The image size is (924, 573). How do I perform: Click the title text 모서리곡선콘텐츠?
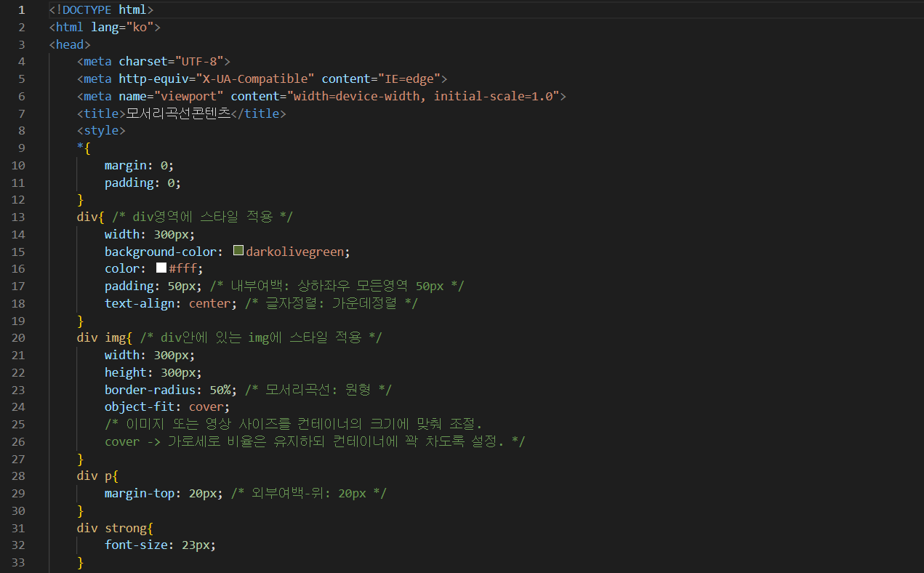[x=178, y=113]
